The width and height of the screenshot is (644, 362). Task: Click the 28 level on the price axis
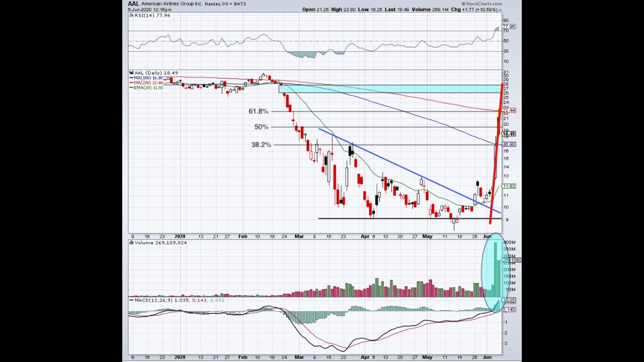[505, 84]
